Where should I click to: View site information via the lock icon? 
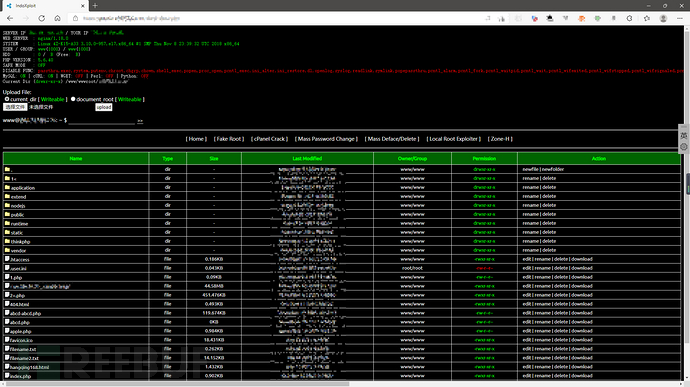tap(75, 18)
